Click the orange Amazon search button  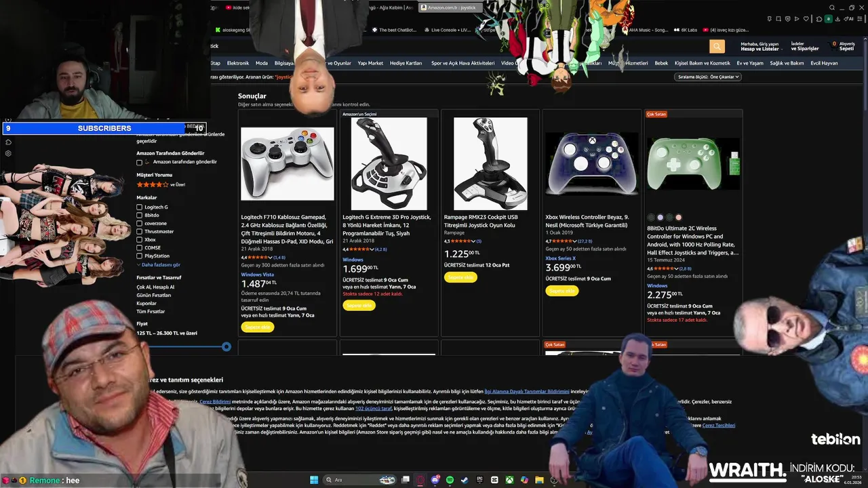(717, 46)
